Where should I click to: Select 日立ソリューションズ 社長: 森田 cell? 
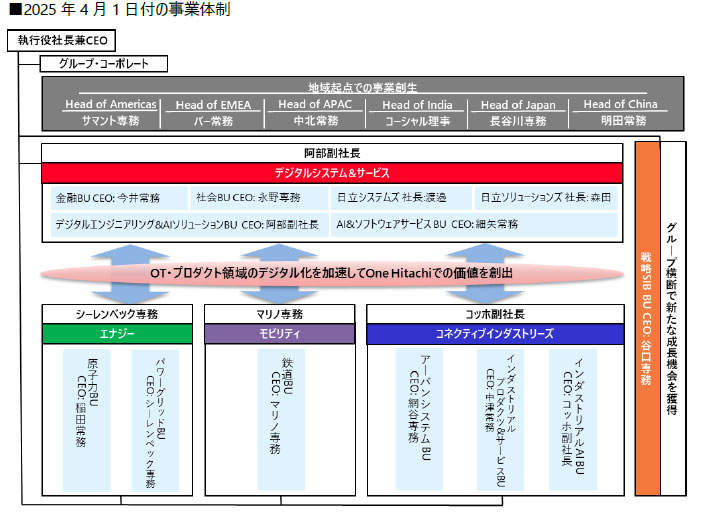pos(546,198)
